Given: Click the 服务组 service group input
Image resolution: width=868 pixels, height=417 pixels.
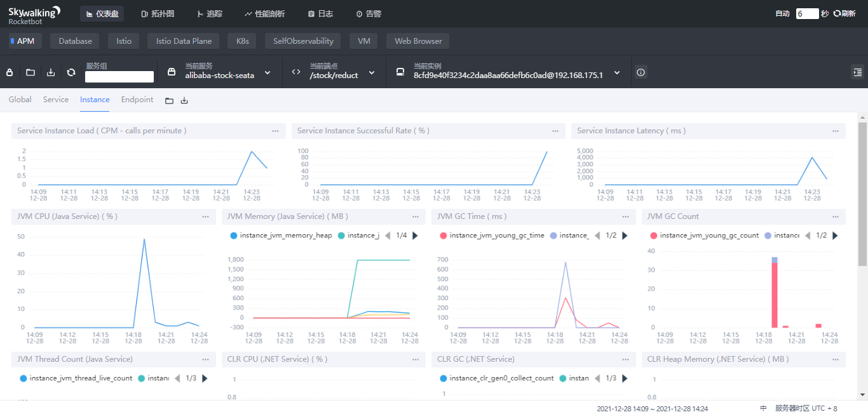Looking at the screenshot, I should coord(119,77).
